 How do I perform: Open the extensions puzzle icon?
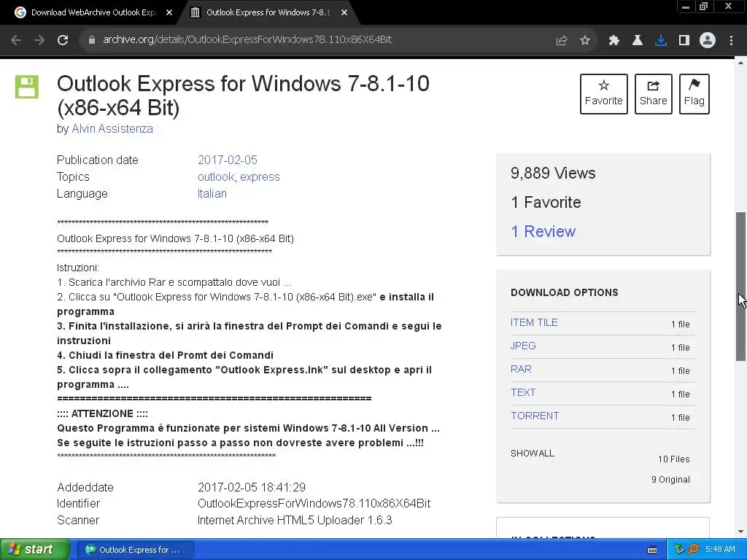coord(614,41)
